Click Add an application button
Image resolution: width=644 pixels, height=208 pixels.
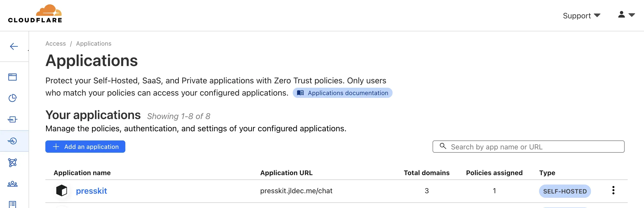click(x=85, y=147)
